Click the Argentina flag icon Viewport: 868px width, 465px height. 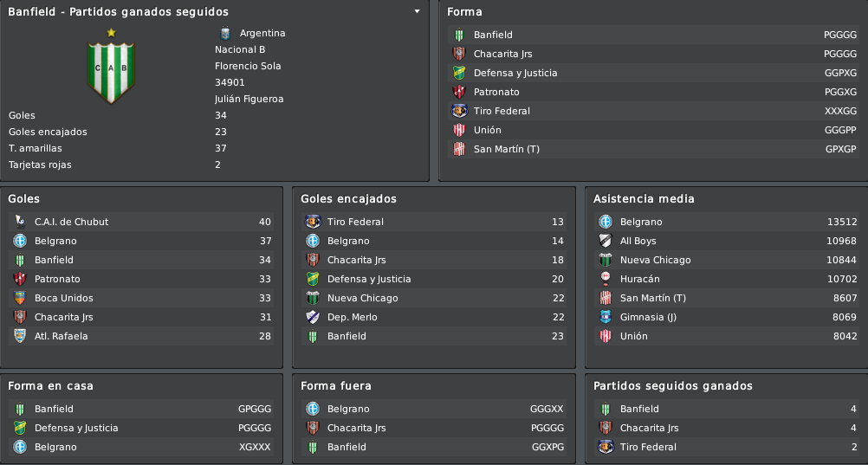(224, 33)
